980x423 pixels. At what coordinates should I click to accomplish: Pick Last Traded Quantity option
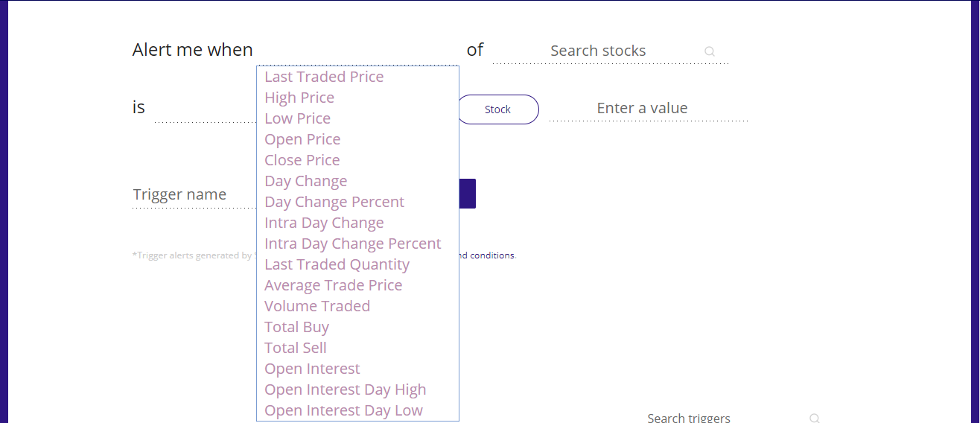337,264
